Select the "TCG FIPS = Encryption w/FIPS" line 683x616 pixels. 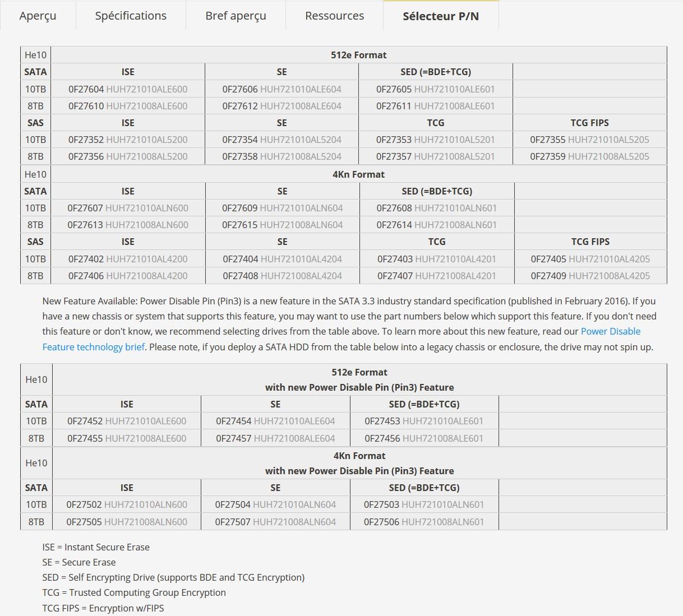pyautogui.click(x=103, y=608)
